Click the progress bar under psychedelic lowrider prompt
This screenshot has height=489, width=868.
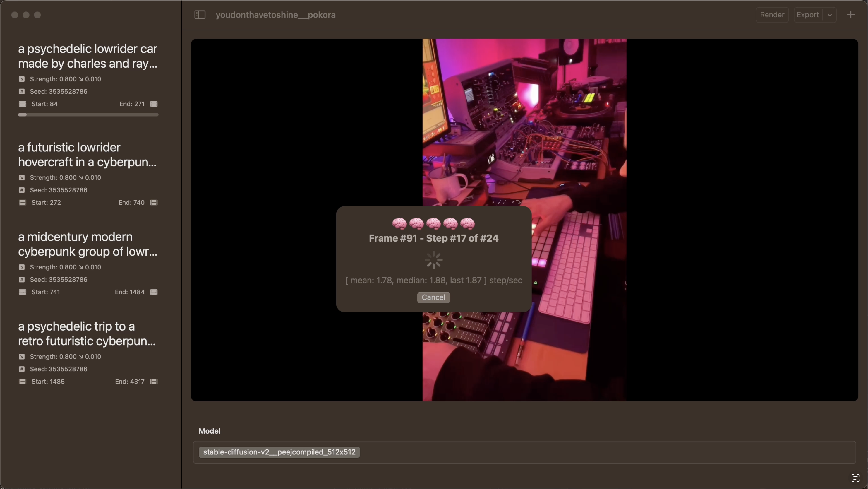tap(88, 115)
